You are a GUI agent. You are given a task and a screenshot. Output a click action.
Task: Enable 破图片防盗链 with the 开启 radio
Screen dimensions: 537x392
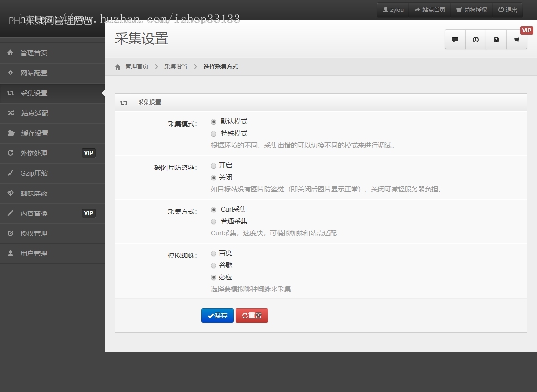[214, 166]
